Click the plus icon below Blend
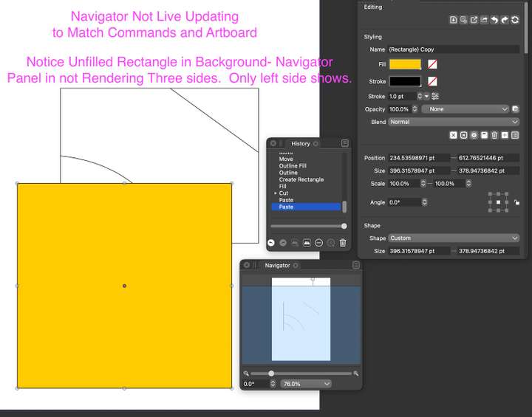 coord(505,135)
